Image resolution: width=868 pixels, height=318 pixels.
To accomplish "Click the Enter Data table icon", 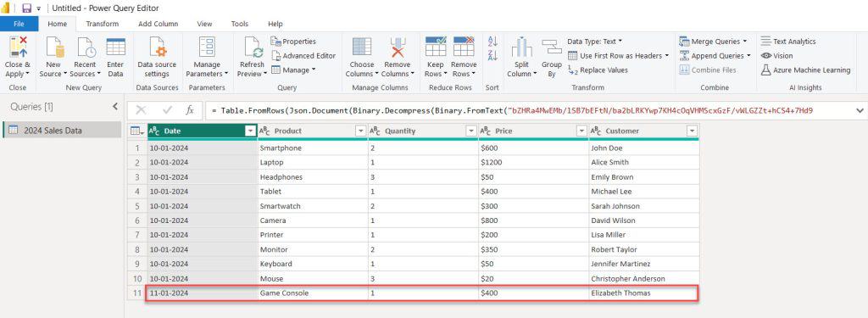I will coord(115,47).
